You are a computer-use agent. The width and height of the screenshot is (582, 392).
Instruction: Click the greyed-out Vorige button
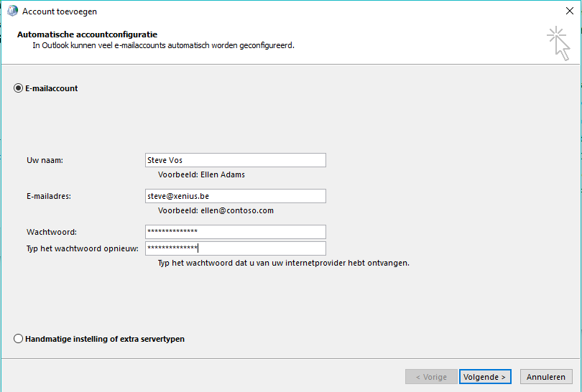point(431,377)
